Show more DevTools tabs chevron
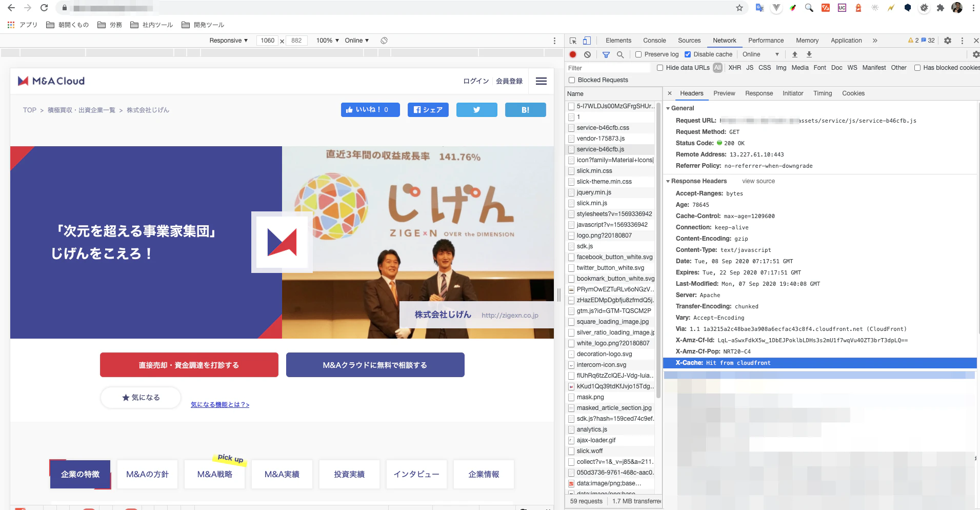980x510 pixels. point(875,41)
